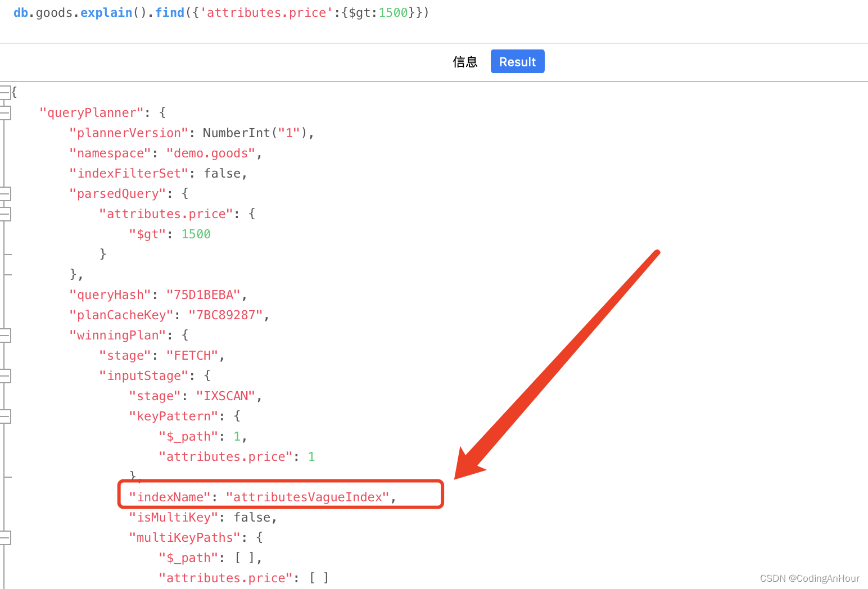
Task: Click the "$gt" value 1500
Action: point(196,234)
